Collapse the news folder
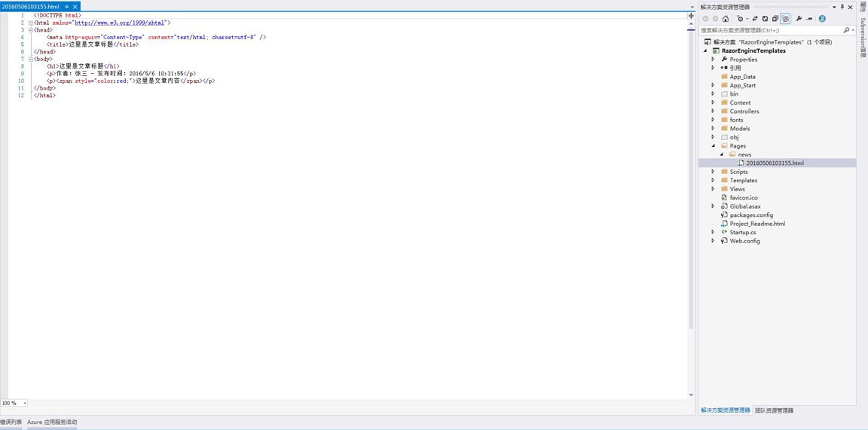The image size is (868, 430). 721,154
